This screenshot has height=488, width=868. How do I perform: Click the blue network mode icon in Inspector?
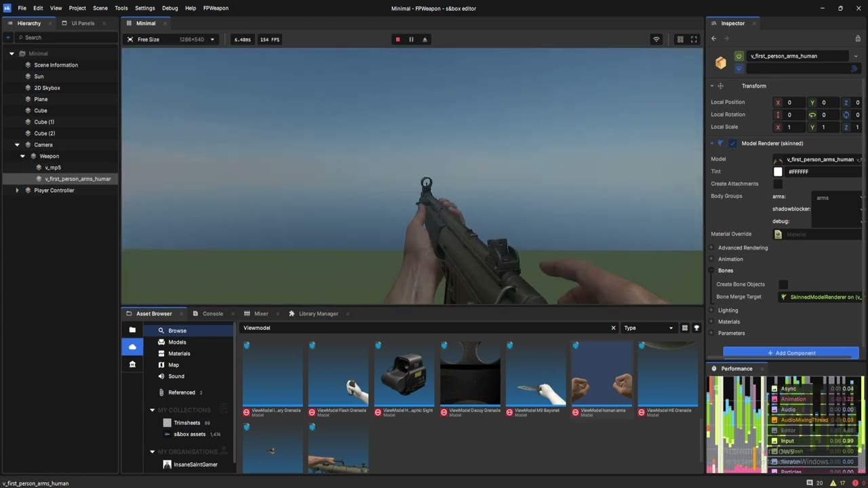pos(738,68)
